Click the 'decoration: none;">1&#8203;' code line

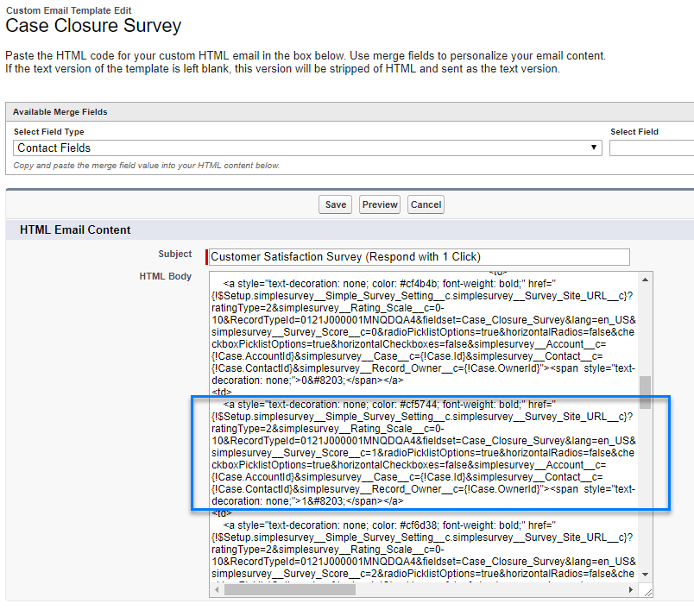(307, 501)
